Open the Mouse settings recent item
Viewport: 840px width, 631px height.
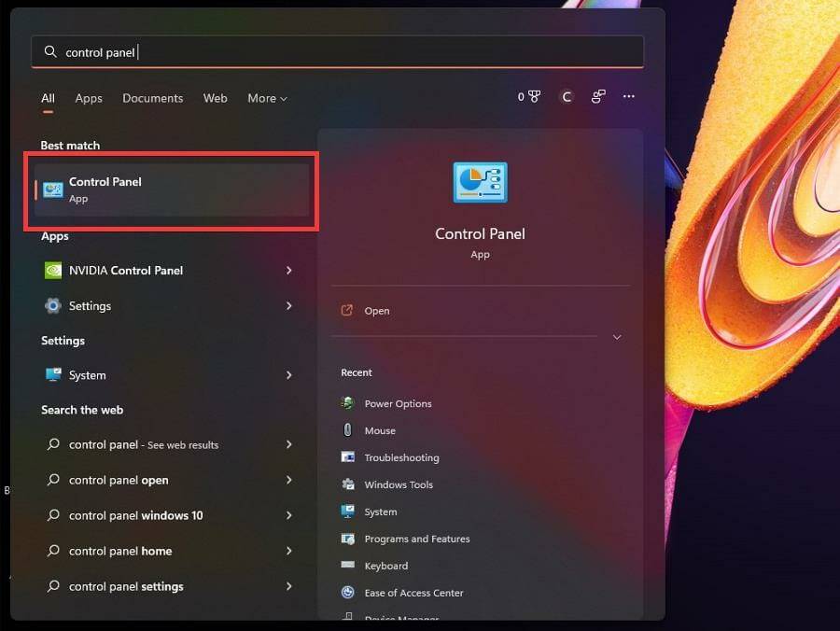(x=380, y=430)
